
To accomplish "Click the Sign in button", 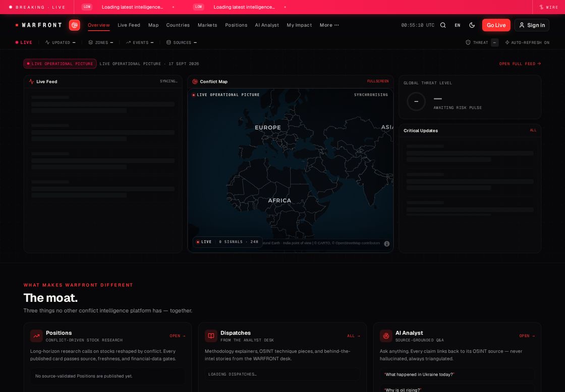I will point(532,25).
